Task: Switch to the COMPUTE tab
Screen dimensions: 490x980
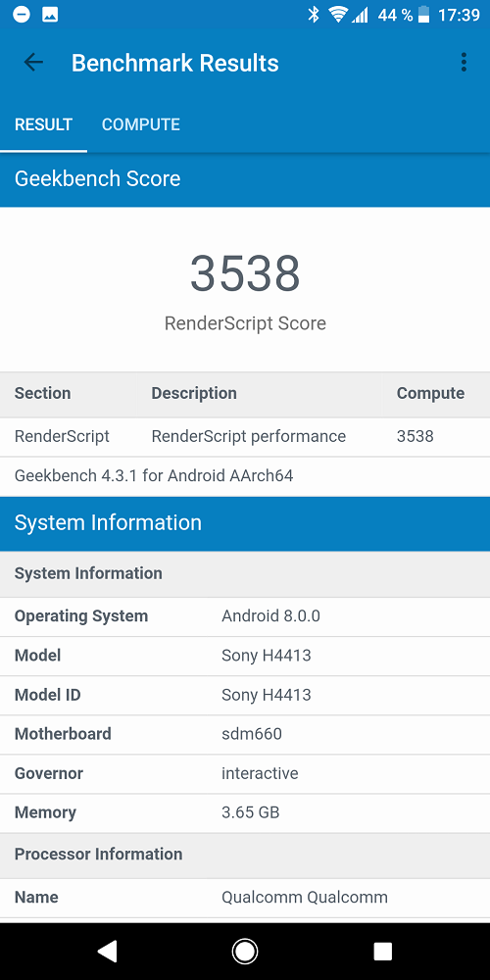Action: click(x=140, y=124)
